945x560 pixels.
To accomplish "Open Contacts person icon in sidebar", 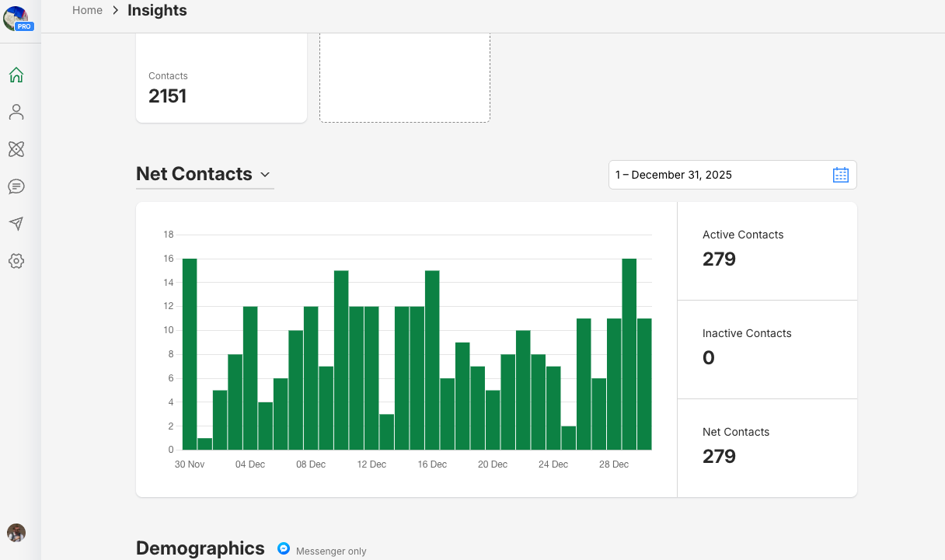I will [x=16, y=113].
